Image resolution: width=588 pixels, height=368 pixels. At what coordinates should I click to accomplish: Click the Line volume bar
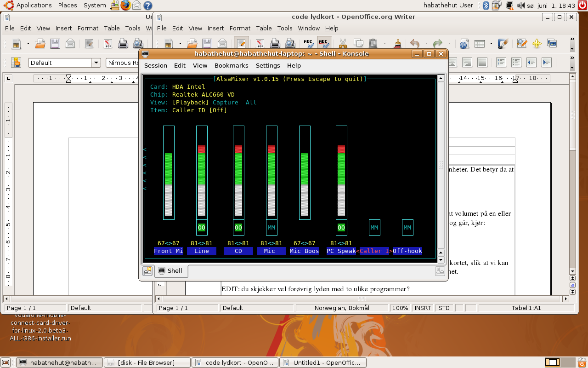pyautogui.click(x=202, y=172)
